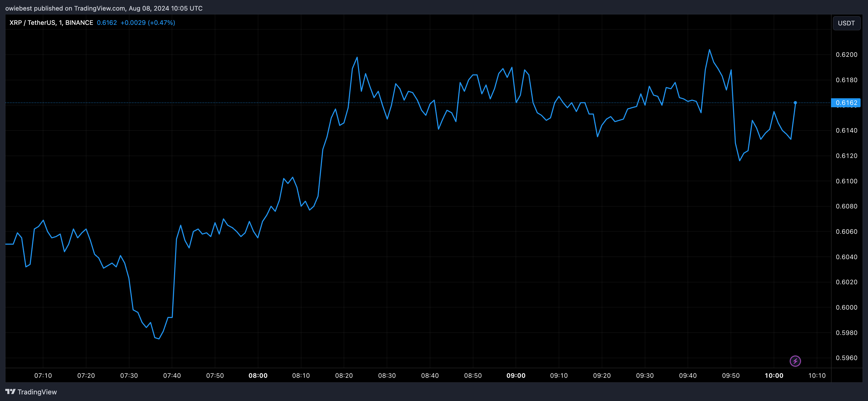Viewport: 868px width, 401px height.
Task: Click the 07:10 time axis label
Action: (x=43, y=375)
